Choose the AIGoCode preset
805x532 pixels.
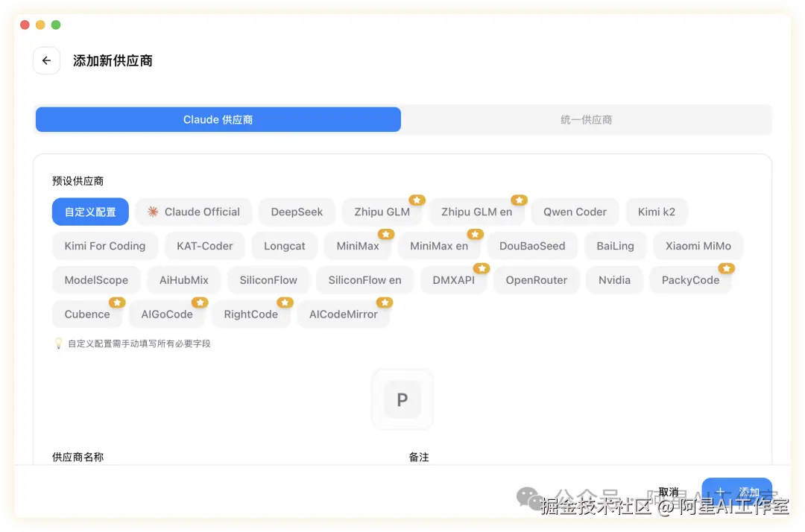pos(167,314)
